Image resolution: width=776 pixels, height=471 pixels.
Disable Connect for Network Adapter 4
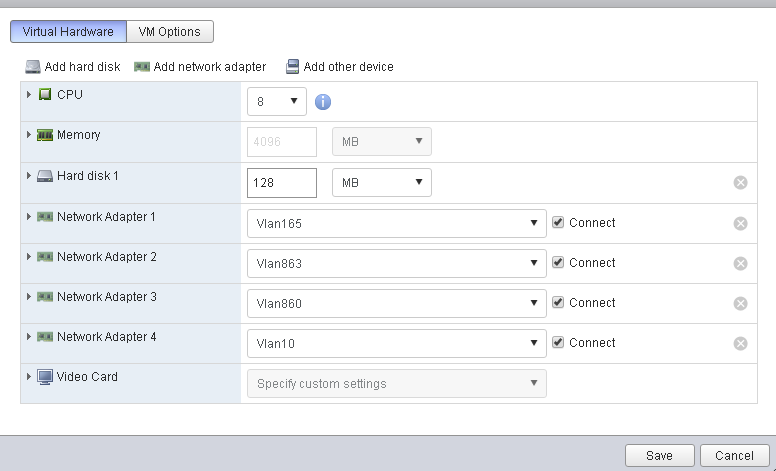click(558, 342)
